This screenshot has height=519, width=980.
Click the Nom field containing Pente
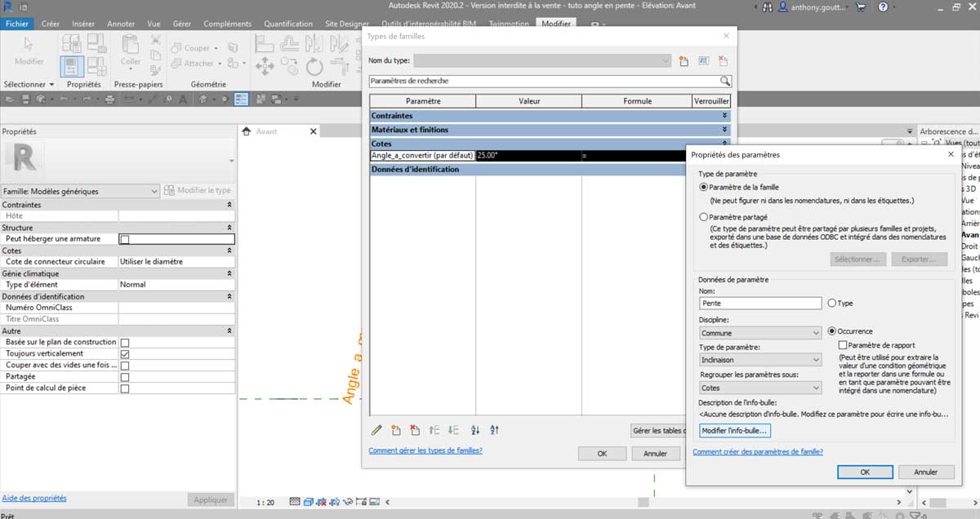click(759, 303)
